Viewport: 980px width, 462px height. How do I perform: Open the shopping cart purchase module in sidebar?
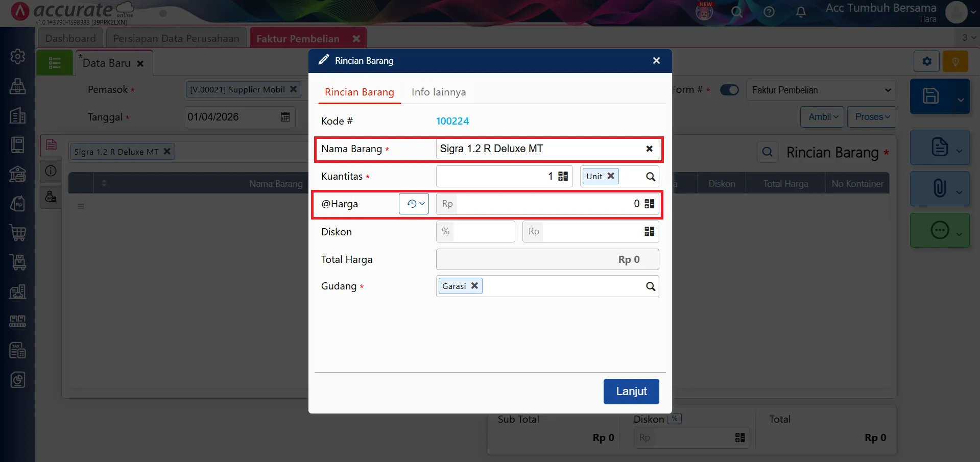(18, 233)
